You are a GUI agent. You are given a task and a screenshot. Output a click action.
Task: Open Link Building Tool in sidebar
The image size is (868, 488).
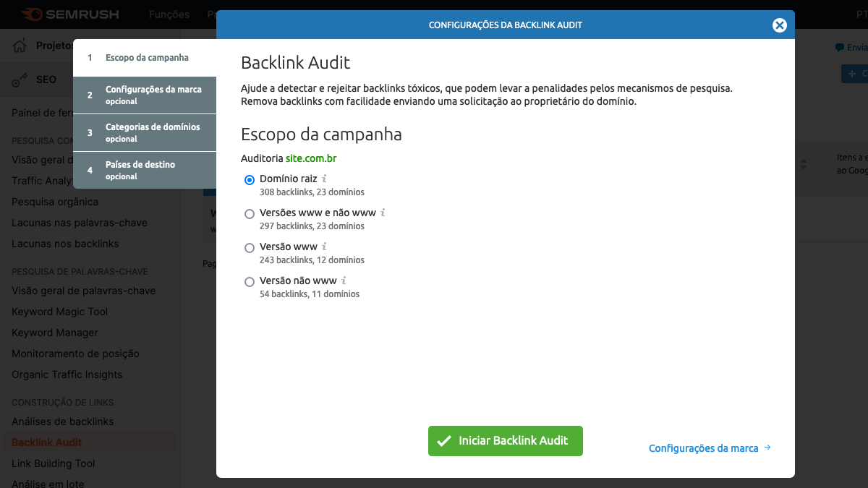point(54,463)
